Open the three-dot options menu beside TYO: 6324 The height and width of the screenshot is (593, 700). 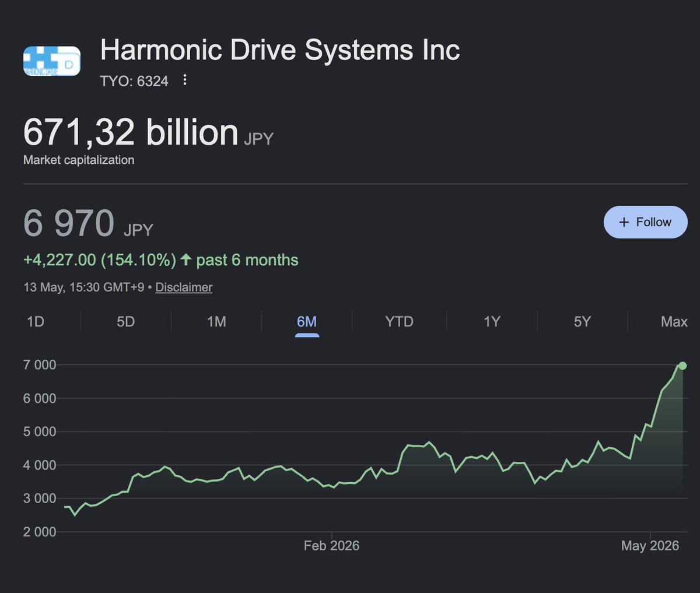(x=185, y=80)
